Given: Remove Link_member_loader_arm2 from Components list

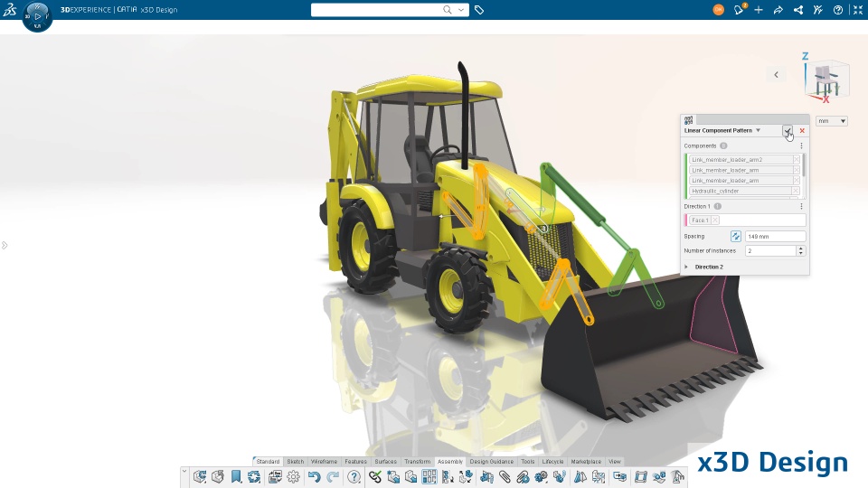Looking at the screenshot, I should pyautogui.click(x=797, y=159).
